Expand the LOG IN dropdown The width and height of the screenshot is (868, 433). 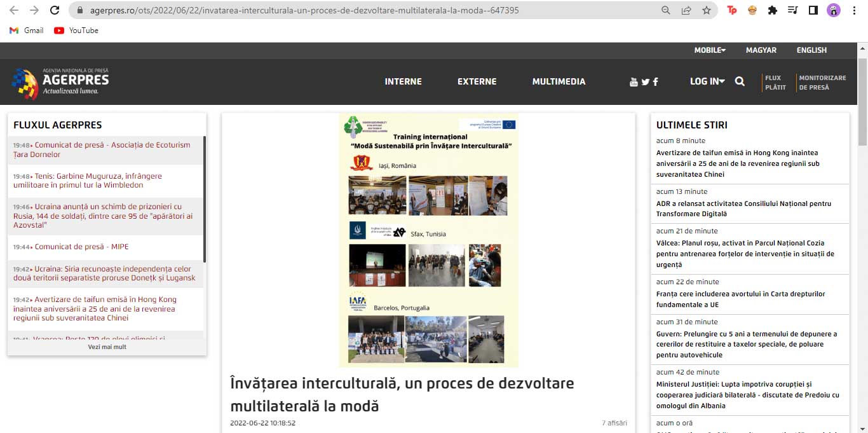point(707,81)
